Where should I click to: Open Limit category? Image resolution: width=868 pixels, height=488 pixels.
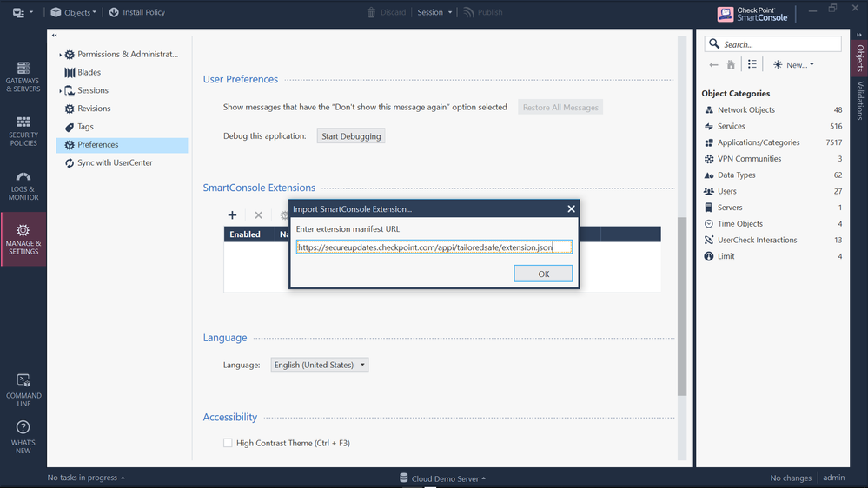click(772, 256)
